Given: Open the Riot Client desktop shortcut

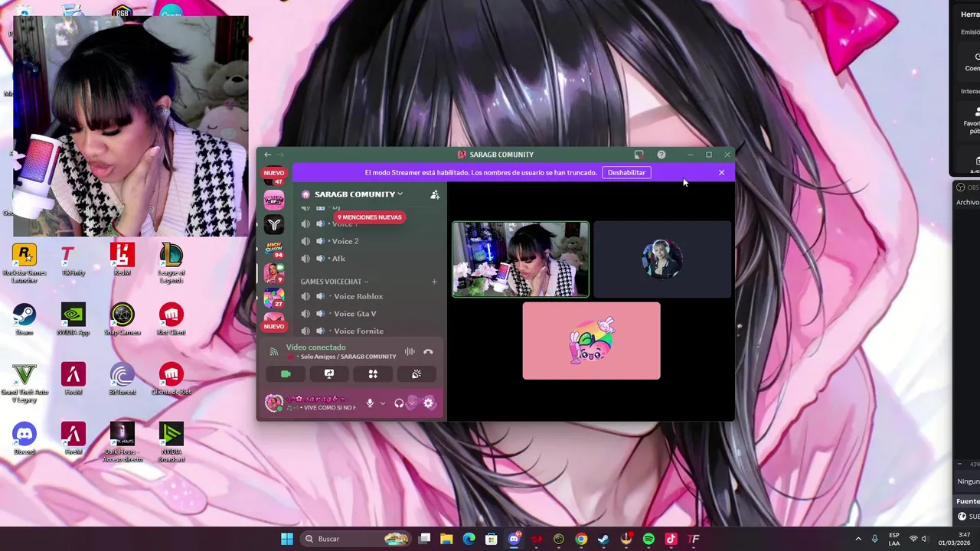Looking at the screenshot, I should coord(171,320).
